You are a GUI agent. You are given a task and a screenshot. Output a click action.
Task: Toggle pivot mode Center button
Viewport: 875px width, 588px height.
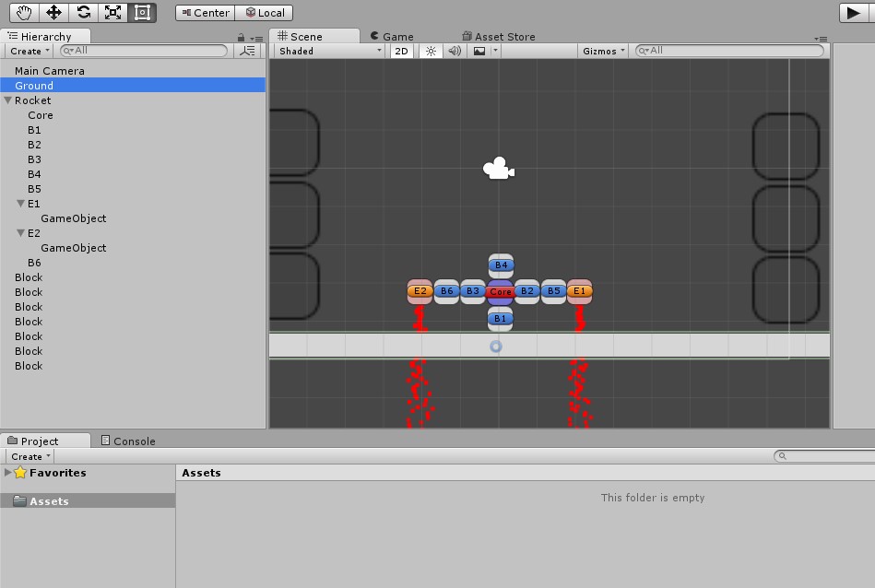tap(206, 13)
